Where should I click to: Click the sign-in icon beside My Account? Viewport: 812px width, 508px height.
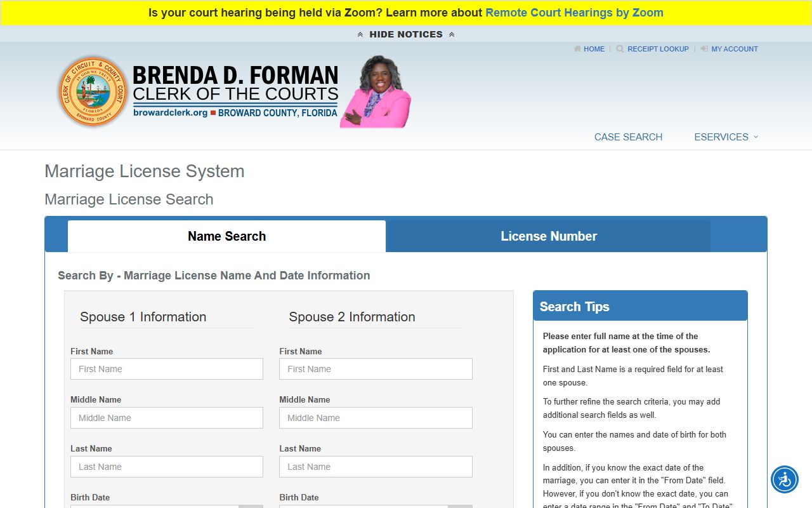tap(704, 49)
